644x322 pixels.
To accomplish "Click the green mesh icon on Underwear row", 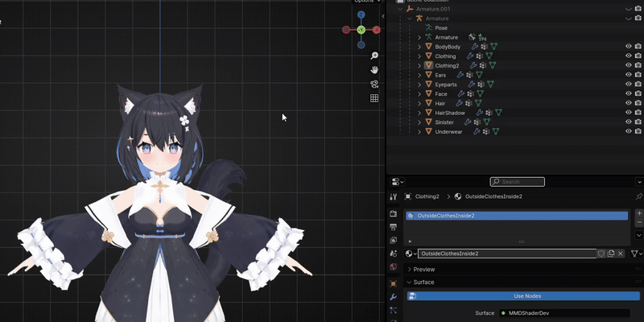I will (x=496, y=131).
